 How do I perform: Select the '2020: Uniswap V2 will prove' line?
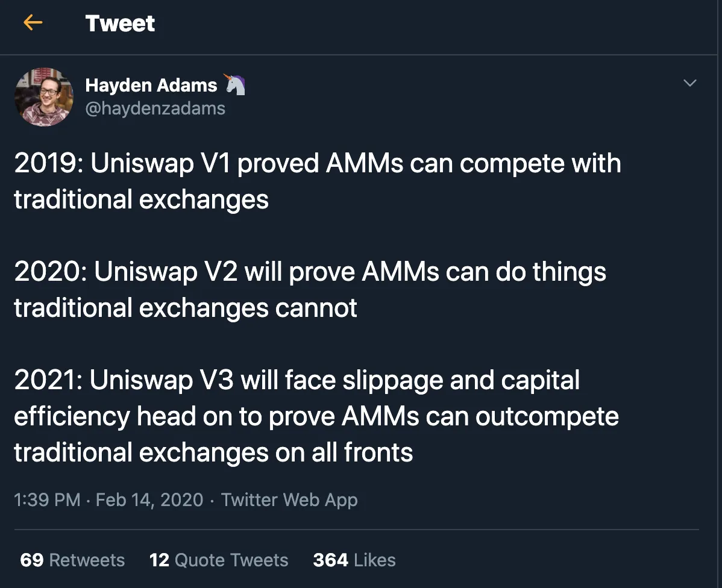(x=310, y=272)
